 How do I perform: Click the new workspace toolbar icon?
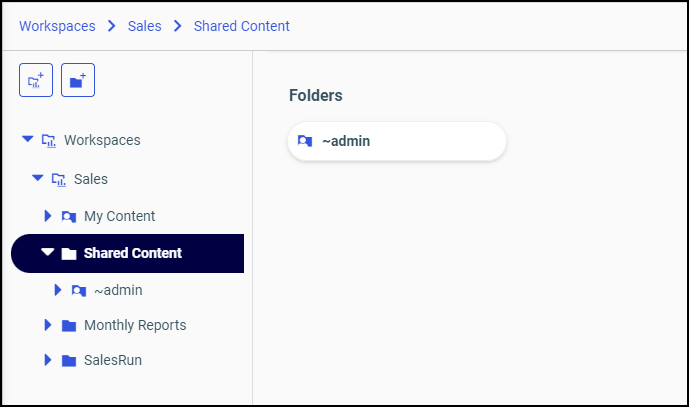point(36,80)
